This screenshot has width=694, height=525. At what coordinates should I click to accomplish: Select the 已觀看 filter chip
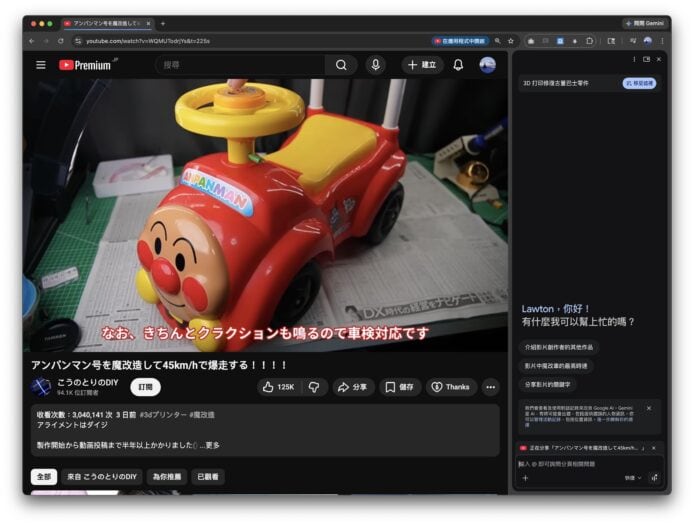point(208,477)
